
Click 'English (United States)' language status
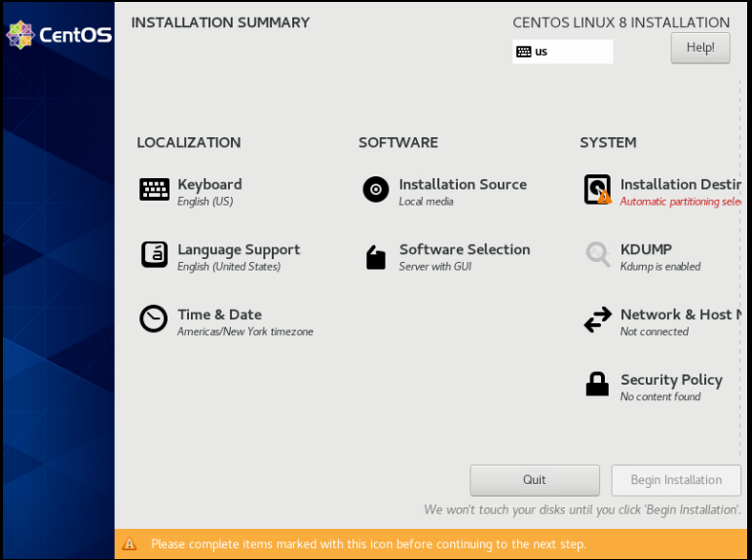pyautogui.click(x=229, y=267)
